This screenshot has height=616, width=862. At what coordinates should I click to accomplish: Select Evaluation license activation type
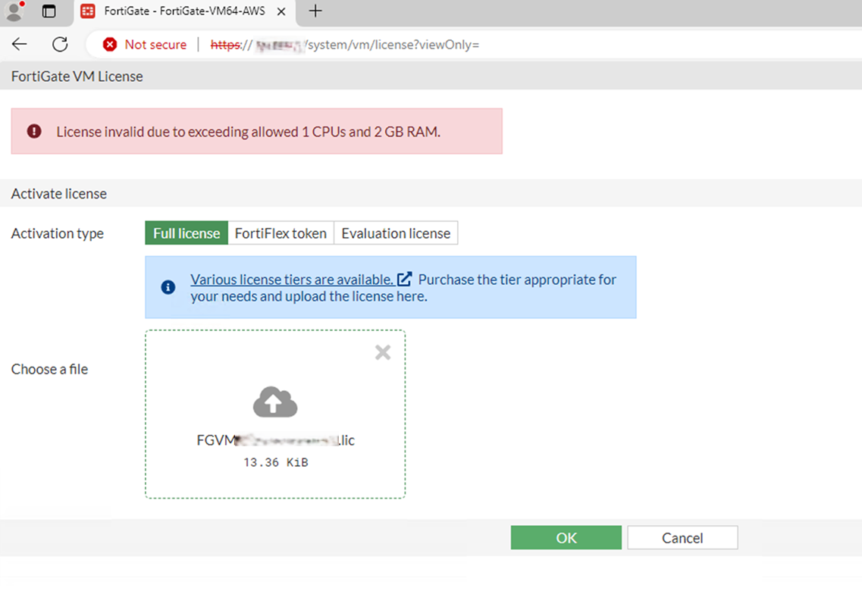[396, 233]
